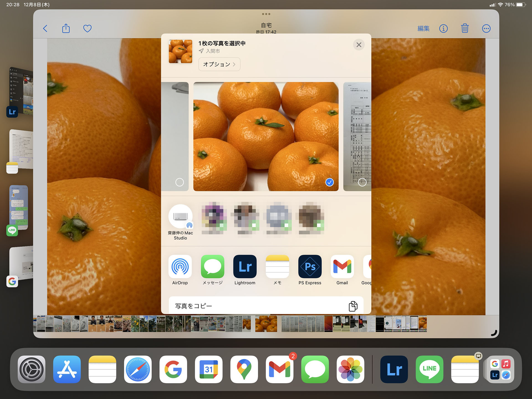
Task: Share the photo via メッセージ
Action: 213,267
